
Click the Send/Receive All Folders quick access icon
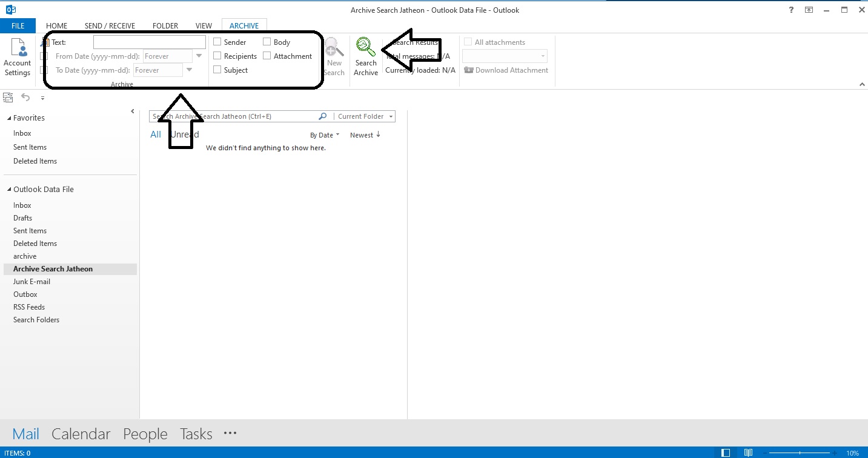coord(8,97)
